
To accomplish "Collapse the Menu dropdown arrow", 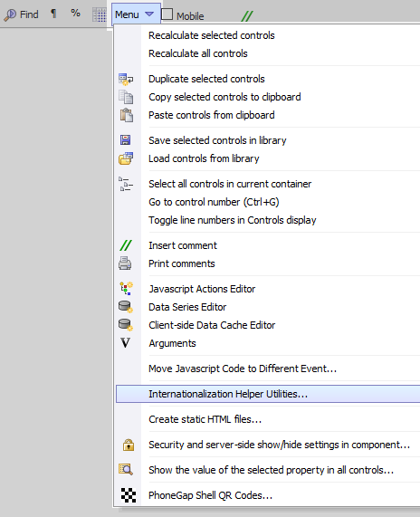I will (x=149, y=14).
